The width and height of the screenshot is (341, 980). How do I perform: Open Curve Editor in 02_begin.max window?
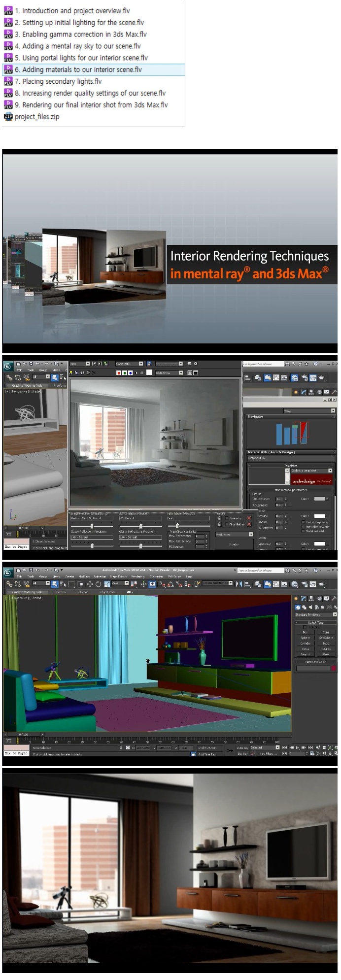tap(276, 584)
